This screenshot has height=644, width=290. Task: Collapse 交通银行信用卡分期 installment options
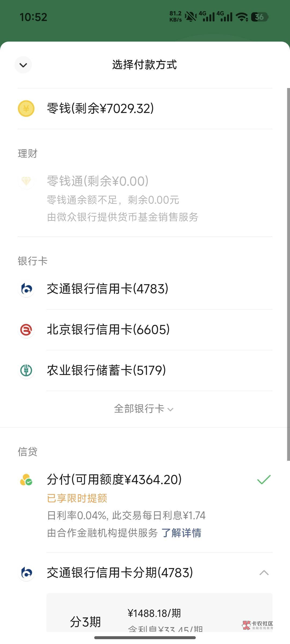(264, 573)
